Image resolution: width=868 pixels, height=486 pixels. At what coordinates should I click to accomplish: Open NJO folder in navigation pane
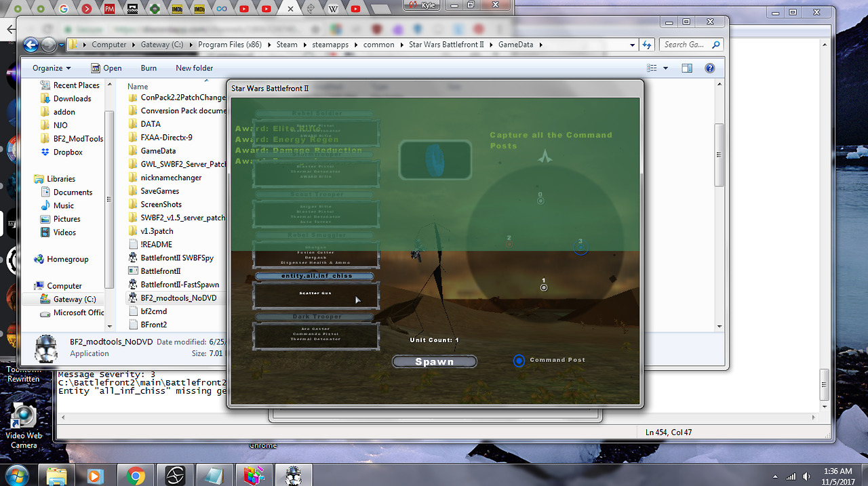pos(54,125)
